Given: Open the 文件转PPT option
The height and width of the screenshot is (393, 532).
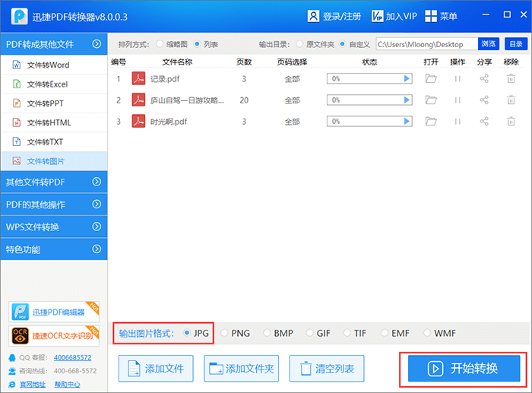Looking at the screenshot, I should [54, 103].
